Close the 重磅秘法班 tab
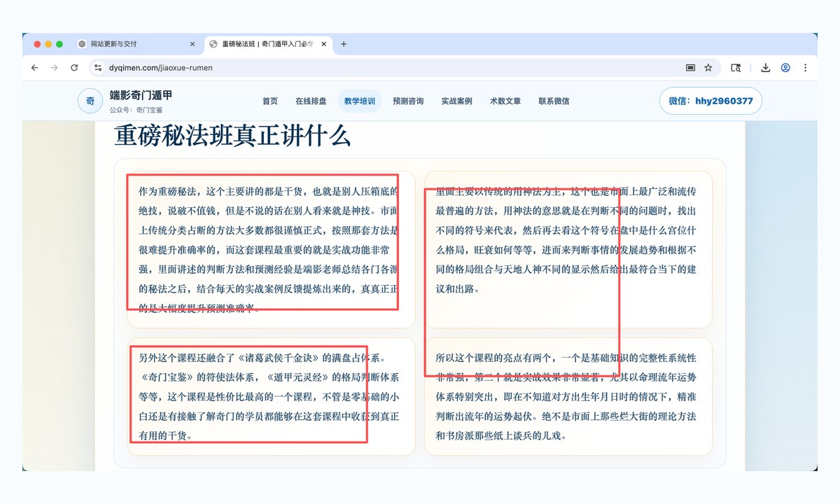Screen dimensions: 840x504 pos(323,44)
